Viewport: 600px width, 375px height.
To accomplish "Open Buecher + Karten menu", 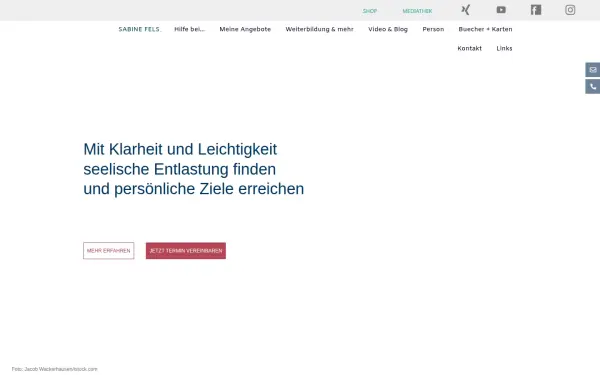I will pyautogui.click(x=485, y=29).
